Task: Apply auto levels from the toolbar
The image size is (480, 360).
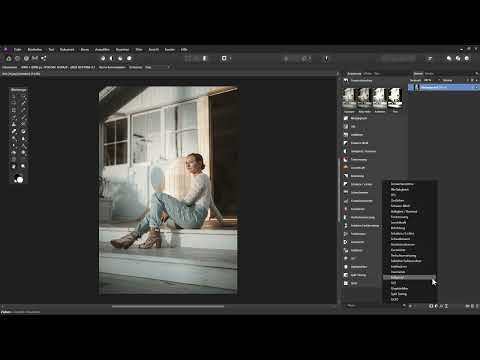Action: [x=103, y=58]
